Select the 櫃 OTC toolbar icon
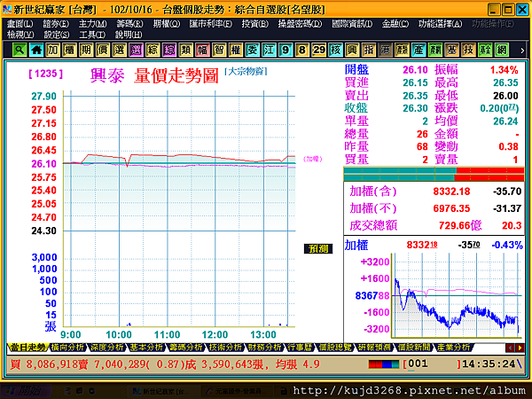 pos(69,51)
